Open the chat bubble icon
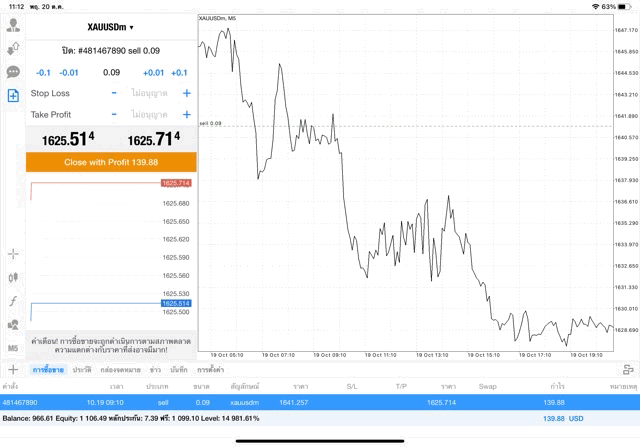The width and height of the screenshot is (640, 447). (x=13, y=72)
